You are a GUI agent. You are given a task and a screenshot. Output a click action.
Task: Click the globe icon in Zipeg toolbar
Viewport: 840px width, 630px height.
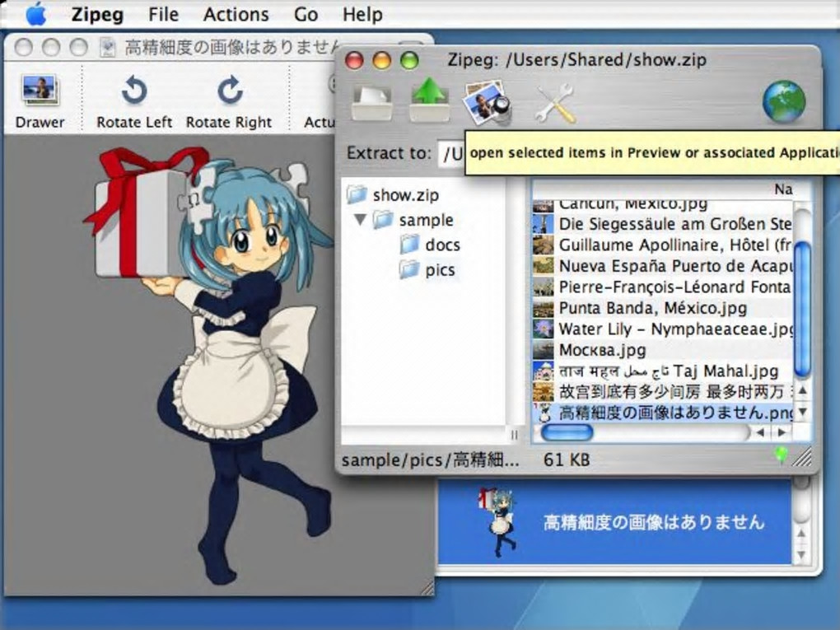784,102
